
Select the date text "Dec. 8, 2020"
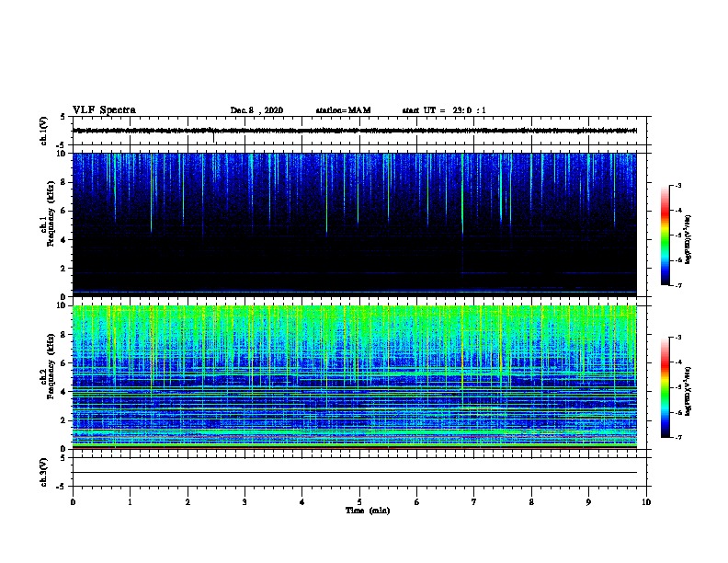point(256,110)
